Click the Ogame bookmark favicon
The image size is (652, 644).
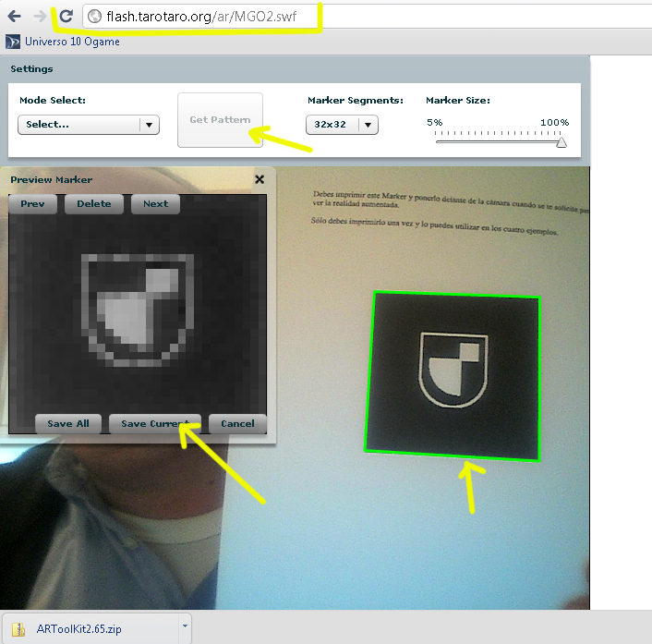pos(13,42)
